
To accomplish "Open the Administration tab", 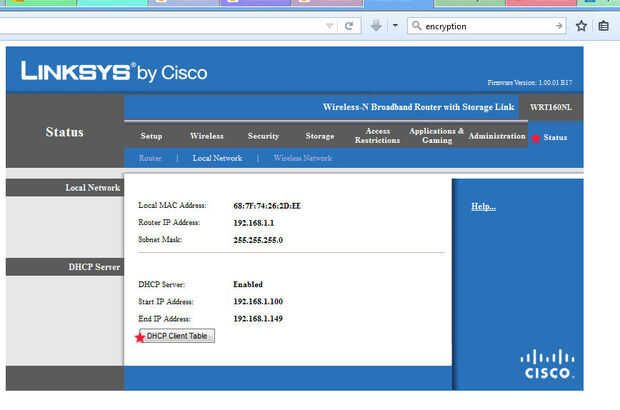I will pyautogui.click(x=497, y=136).
